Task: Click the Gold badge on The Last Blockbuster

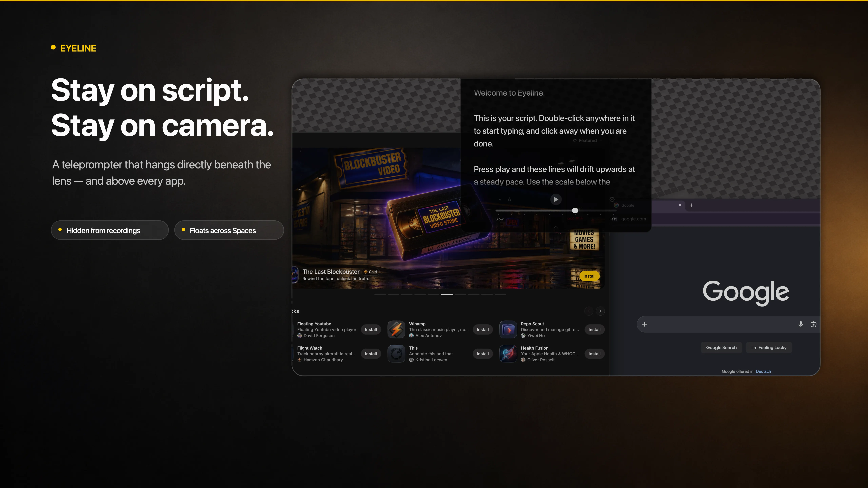Action: (x=370, y=272)
